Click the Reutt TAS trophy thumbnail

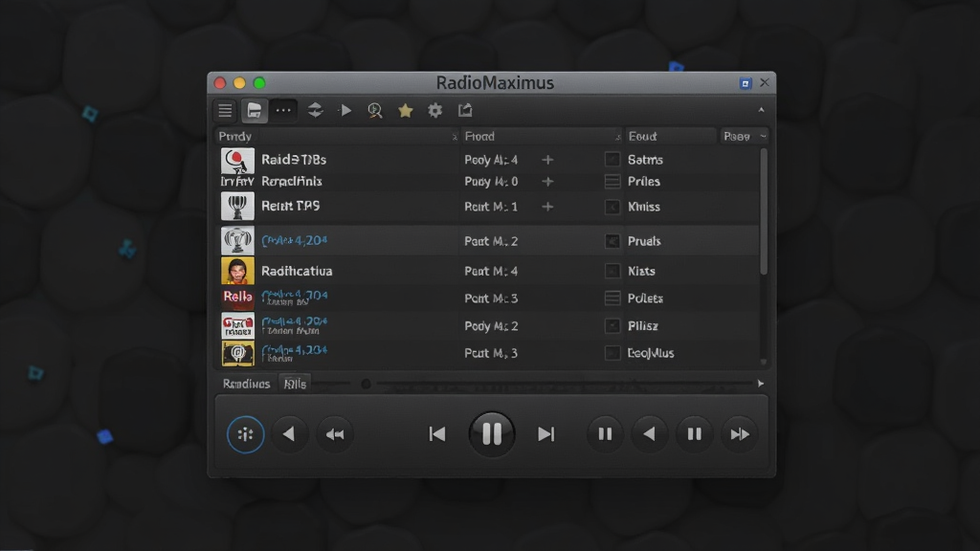(237, 207)
